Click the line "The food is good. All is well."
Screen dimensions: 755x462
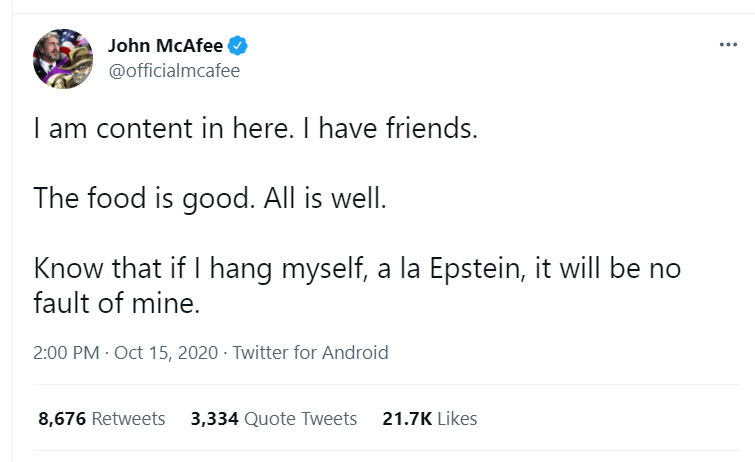[x=209, y=198]
